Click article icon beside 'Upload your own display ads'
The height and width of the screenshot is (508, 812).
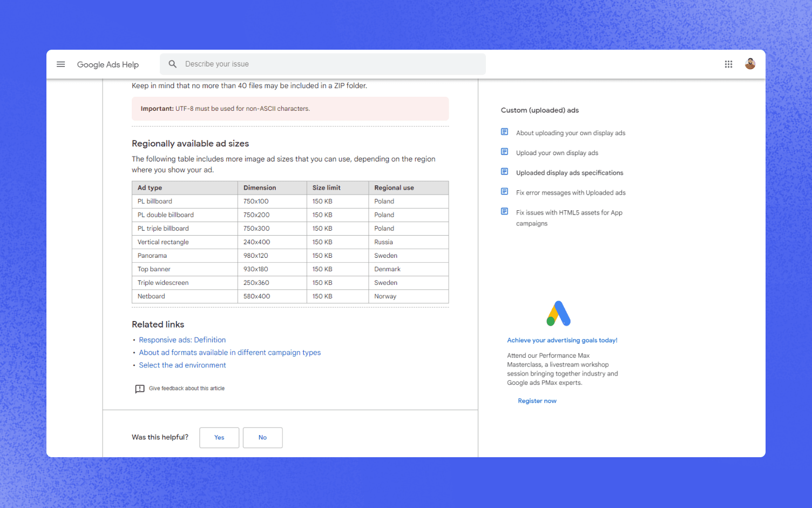(x=504, y=152)
